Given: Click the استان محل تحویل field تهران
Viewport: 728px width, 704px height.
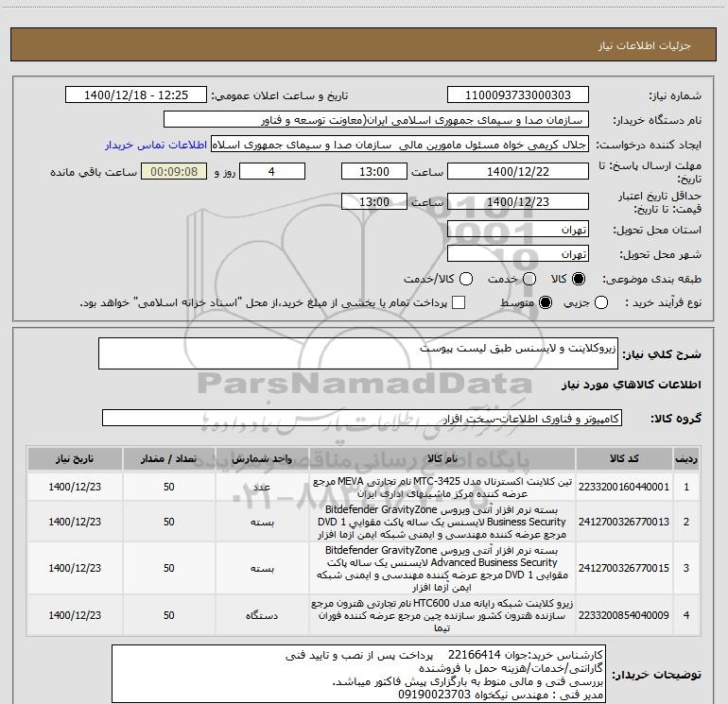Looking at the screenshot, I should point(518,230).
